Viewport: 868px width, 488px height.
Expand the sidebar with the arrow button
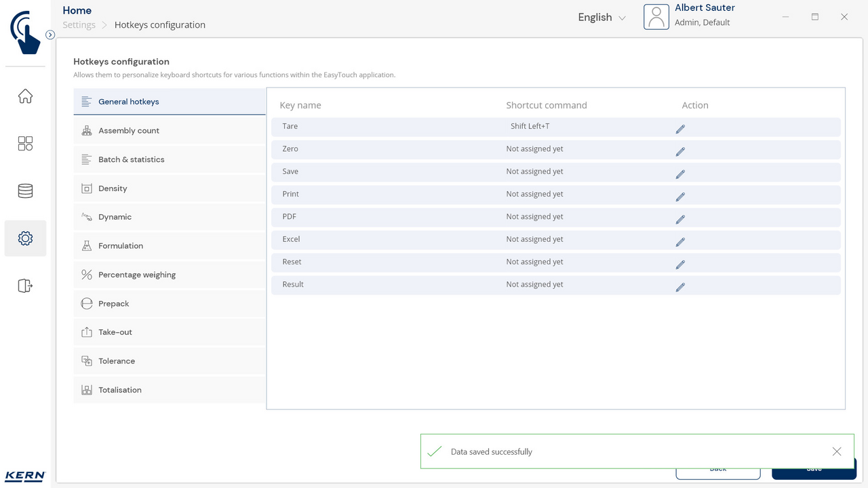click(x=50, y=35)
